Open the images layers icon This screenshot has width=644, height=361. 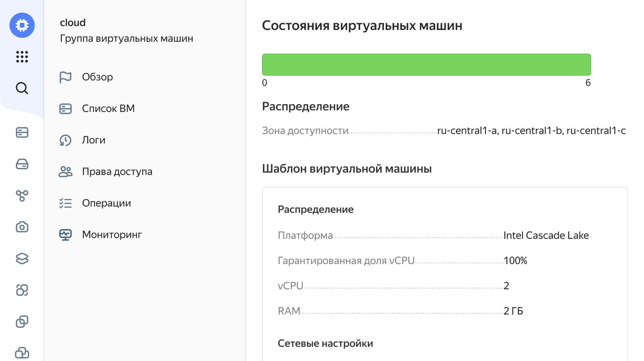22,259
